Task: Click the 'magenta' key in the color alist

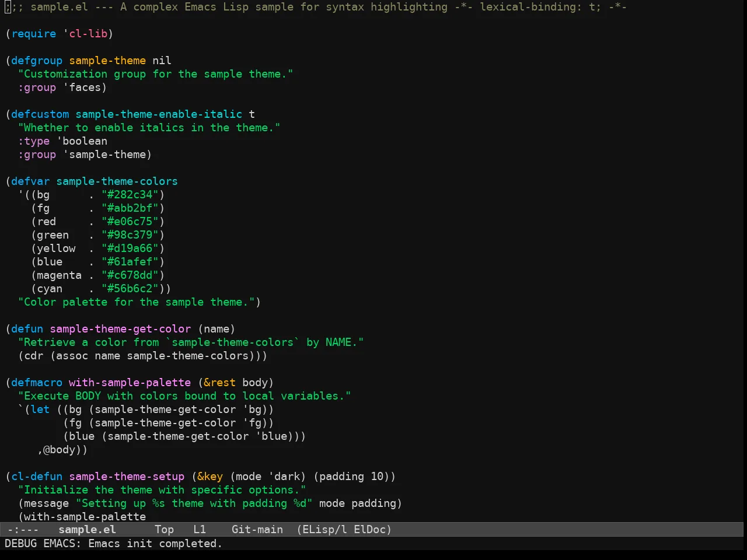Action: coord(60,275)
